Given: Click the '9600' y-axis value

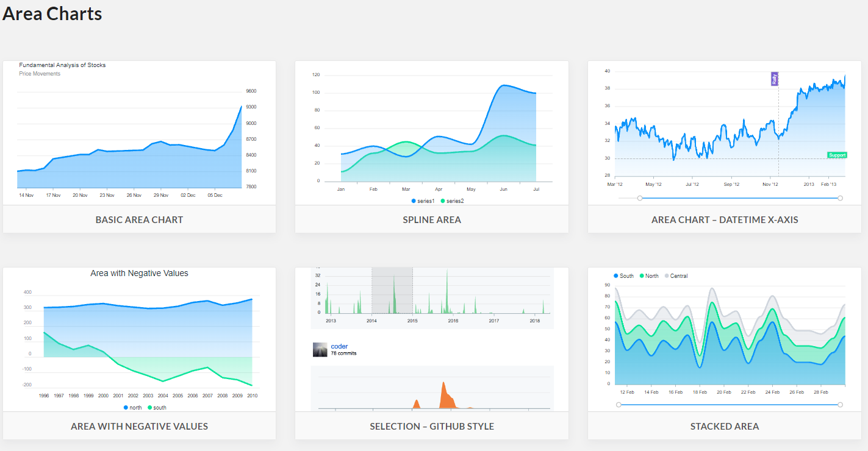Looking at the screenshot, I should pos(251,91).
